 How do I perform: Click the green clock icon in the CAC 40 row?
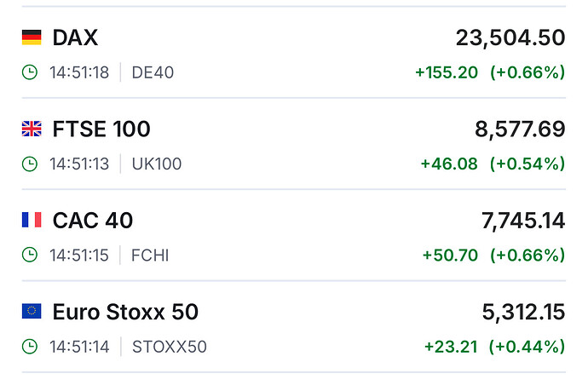[30, 255]
